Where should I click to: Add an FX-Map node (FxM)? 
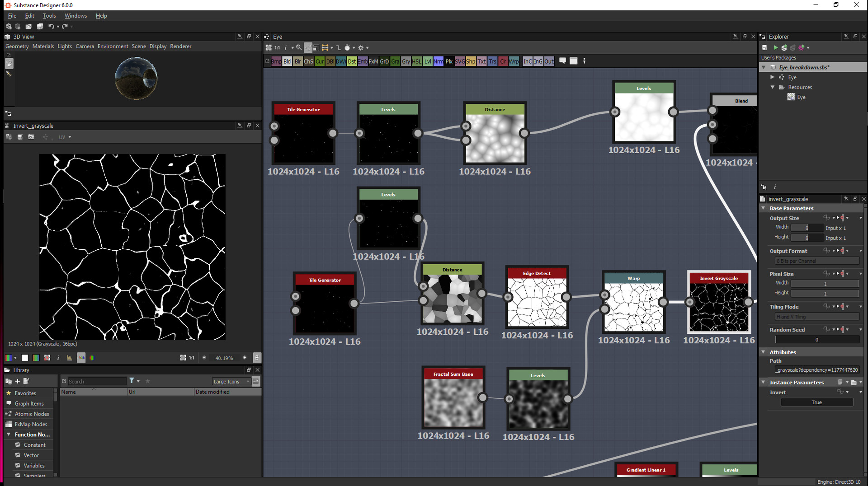373,61
